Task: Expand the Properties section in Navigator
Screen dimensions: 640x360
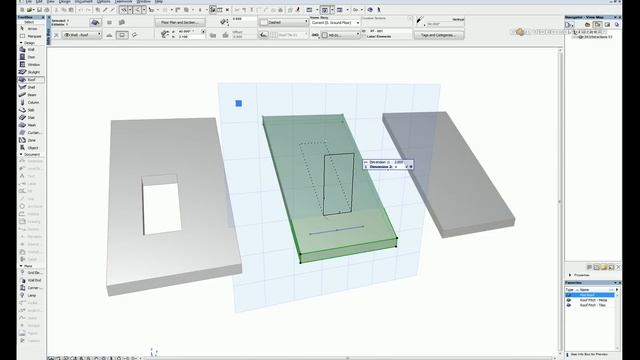Action: click(570, 275)
